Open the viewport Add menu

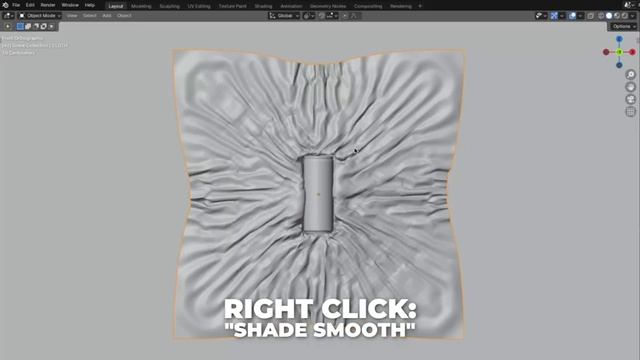coord(107,16)
